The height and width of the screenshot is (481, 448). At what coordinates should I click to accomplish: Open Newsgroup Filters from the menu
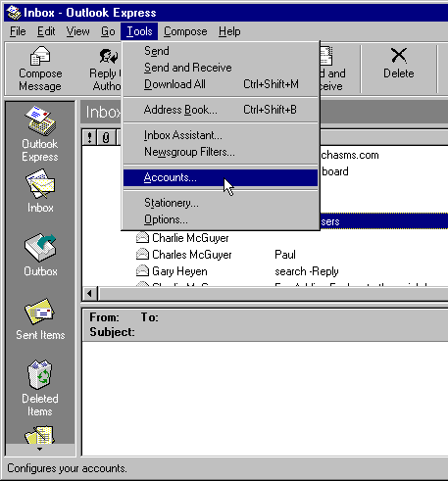221,152
